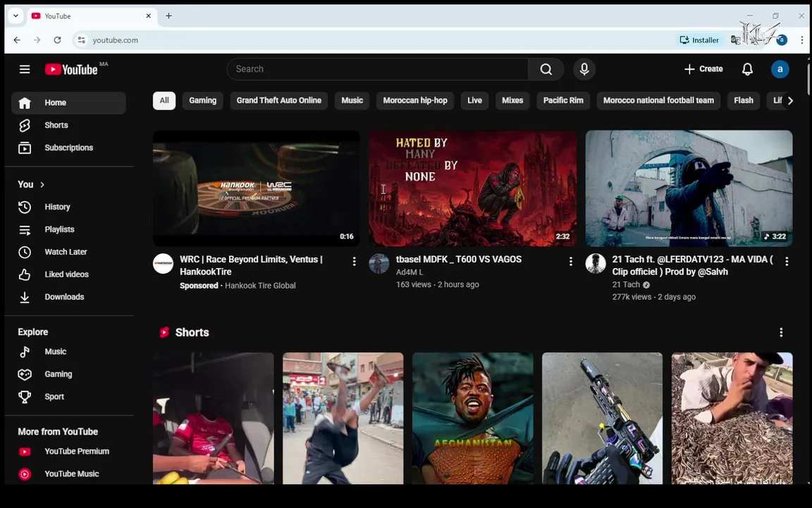The height and width of the screenshot is (508, 812).
Task: Open Shorts section more options
Action: pos(781,332)
